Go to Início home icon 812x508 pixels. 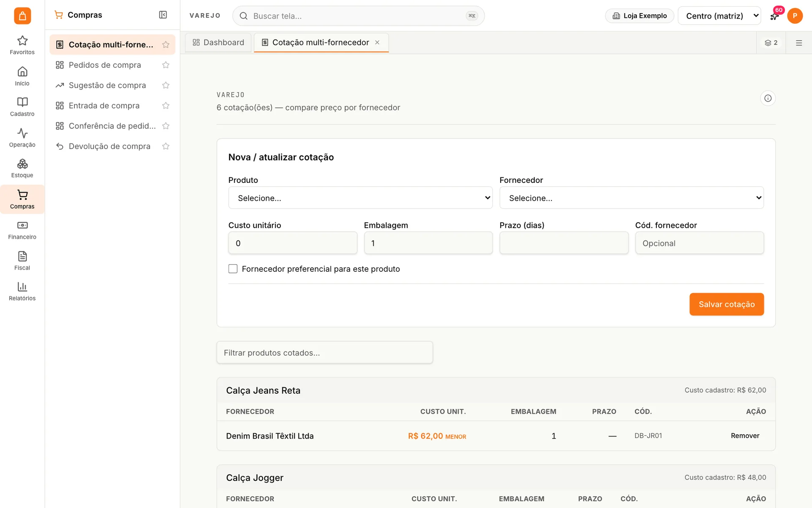(x=22, y=76)
